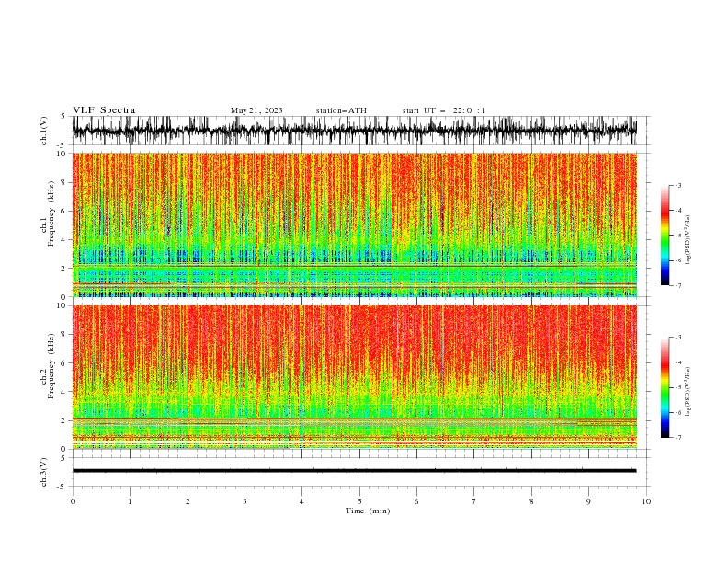Click the "-4" label on ch.2 color bar
Image resolution: width=728 pixels, height=563 pixels.
(678, 362)
